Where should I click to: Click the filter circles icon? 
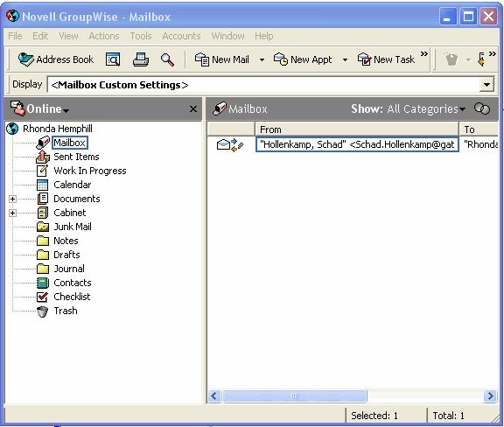[482, 108]
